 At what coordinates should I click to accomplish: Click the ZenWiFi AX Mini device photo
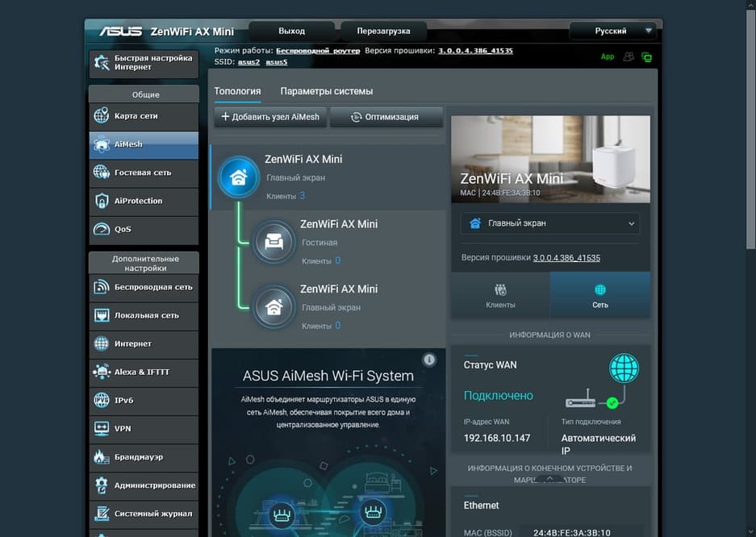tap(550, 159)
